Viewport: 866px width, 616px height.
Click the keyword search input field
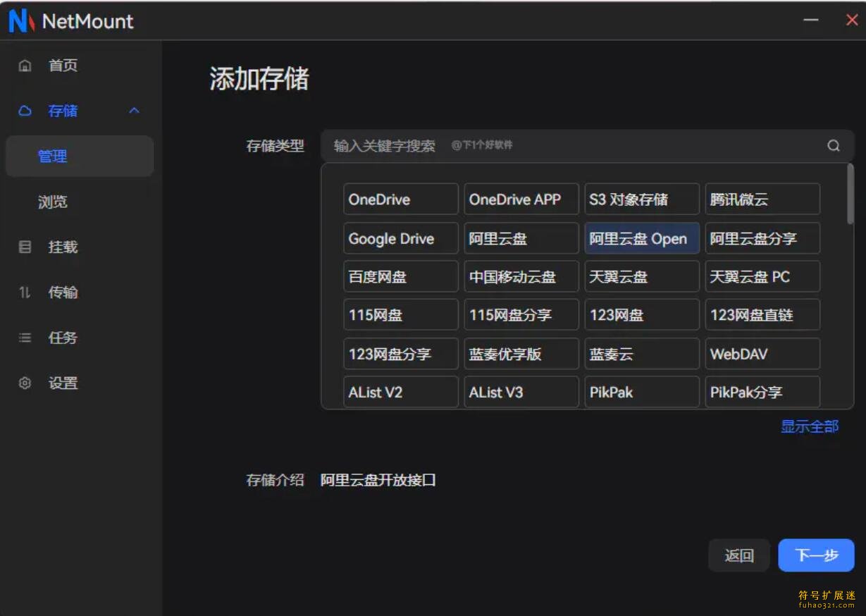coord(493,145)
